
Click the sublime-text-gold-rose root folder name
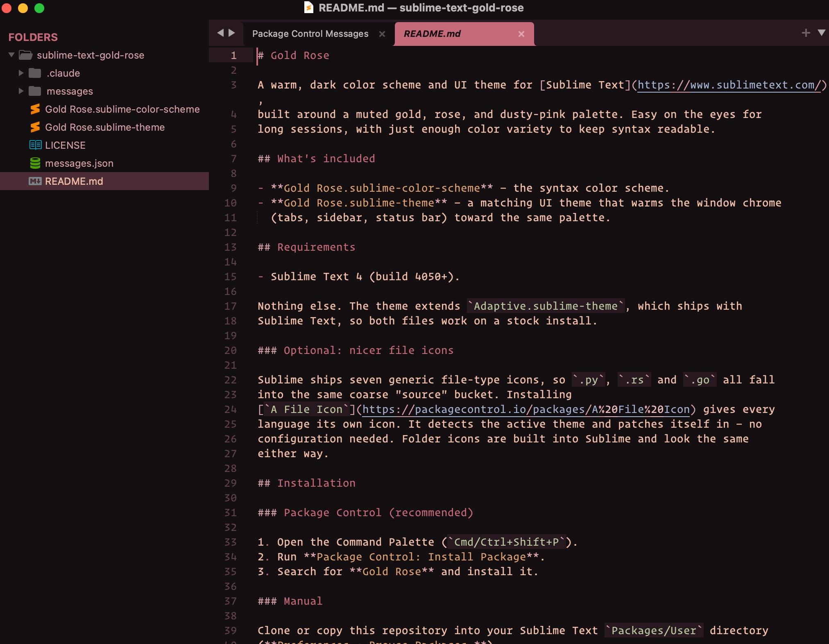[x=91, y=55]
